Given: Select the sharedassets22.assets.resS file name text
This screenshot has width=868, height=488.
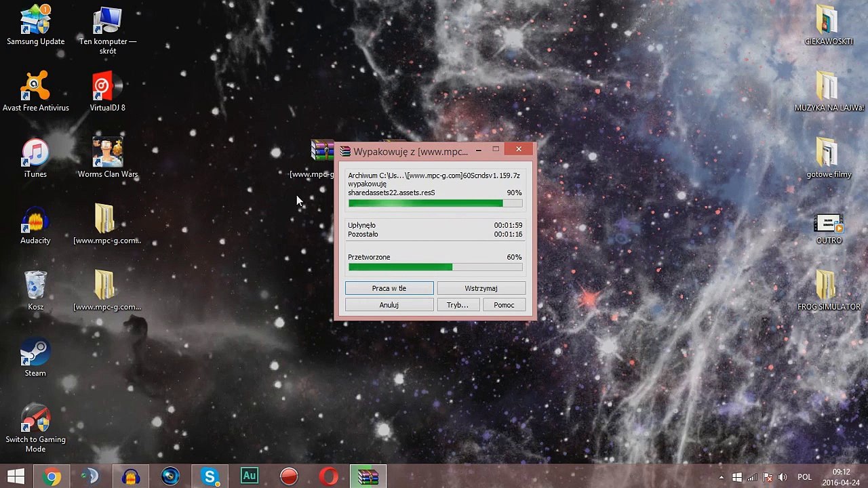Looking at the screenshot, I should pos(391,192).
